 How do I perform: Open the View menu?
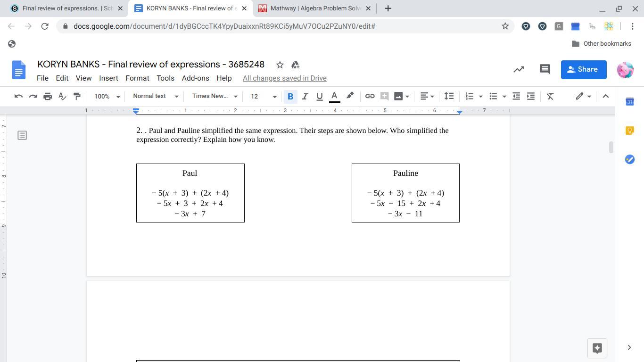83,78
